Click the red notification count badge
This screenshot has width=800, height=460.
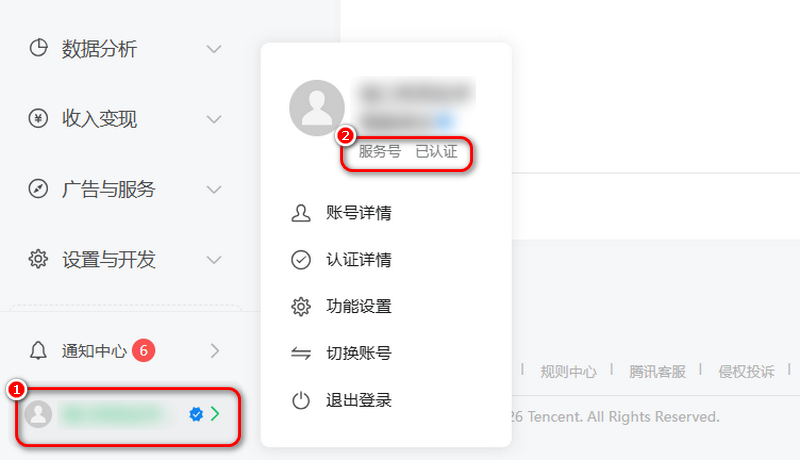coord(144,351)
